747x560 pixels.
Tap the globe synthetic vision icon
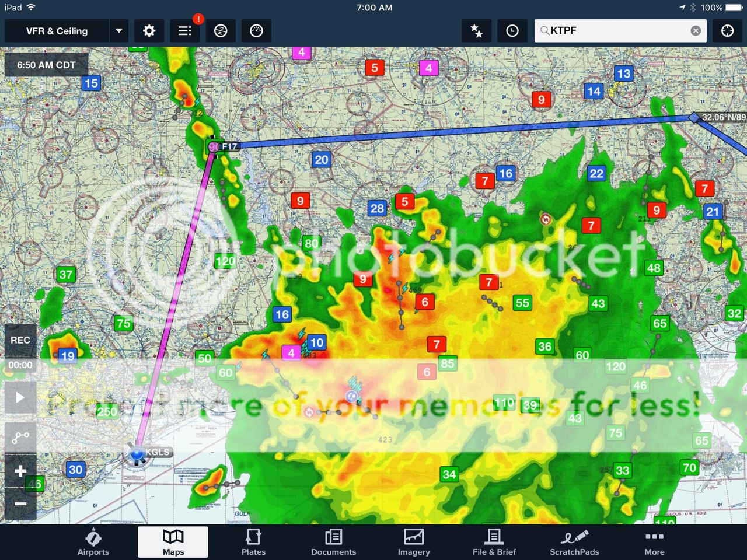point(221,31)
